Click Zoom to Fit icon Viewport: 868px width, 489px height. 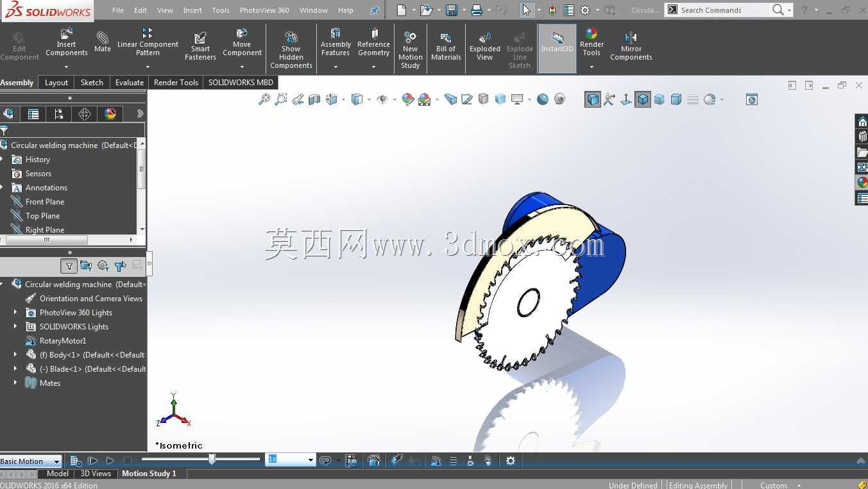click(264, 99)
